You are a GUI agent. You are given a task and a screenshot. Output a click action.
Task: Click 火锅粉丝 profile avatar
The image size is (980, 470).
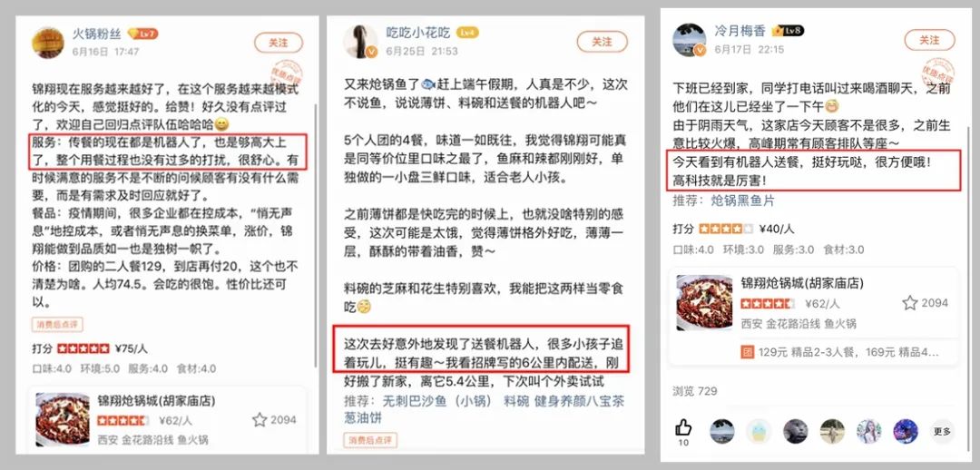48,42
